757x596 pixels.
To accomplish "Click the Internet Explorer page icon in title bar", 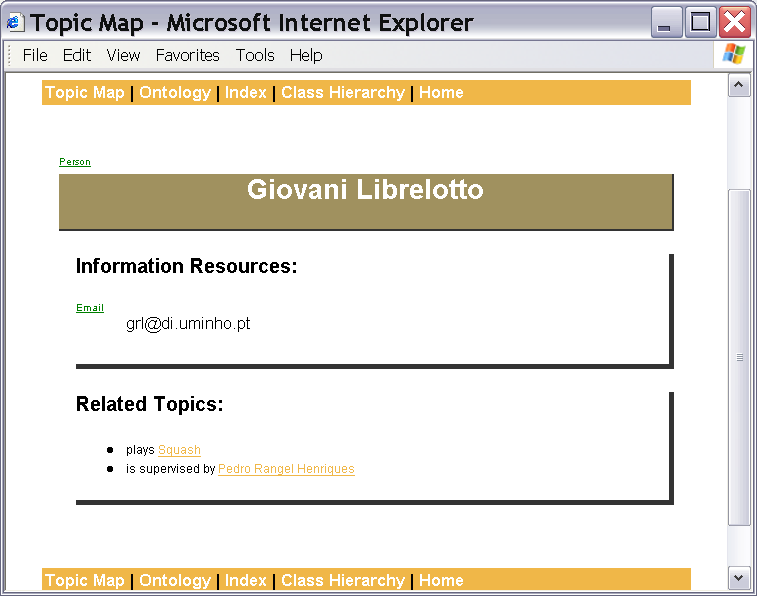I will coord(15,22).
